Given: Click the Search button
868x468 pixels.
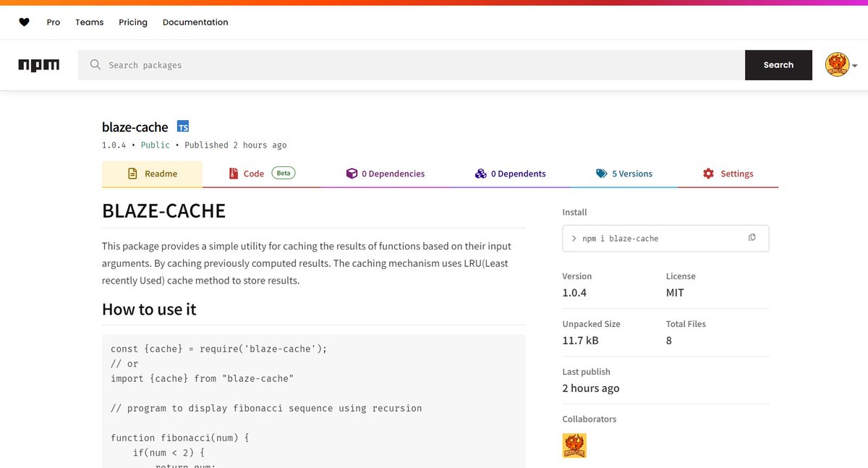Looking at the screenshot, I should click(778, 65).
